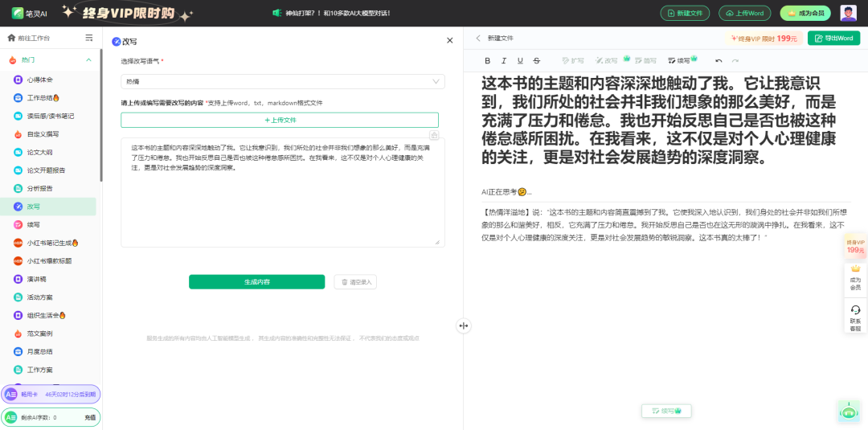Click the paste icon above text area
The width and height of the screenshot is (868, 430).
click(x=435, y=135)
